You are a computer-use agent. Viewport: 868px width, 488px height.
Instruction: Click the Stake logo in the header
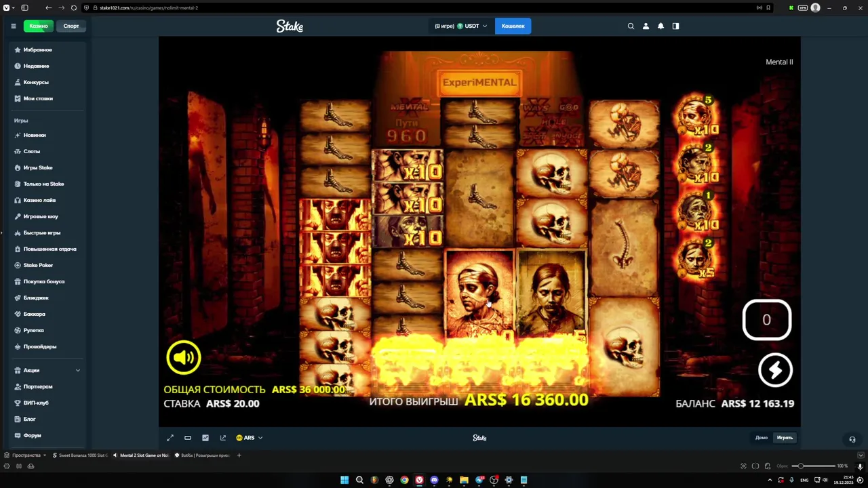(290, 26)
